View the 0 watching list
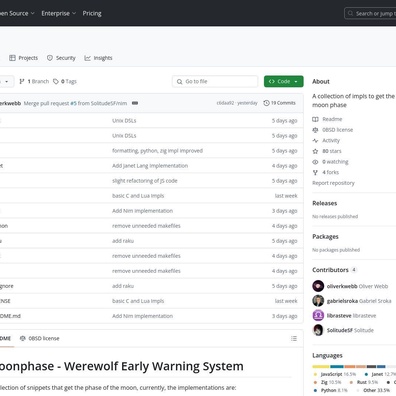Image resolution: width=396 pixels, height=396 pixels. pyautogui.click(x=330, y=162)
